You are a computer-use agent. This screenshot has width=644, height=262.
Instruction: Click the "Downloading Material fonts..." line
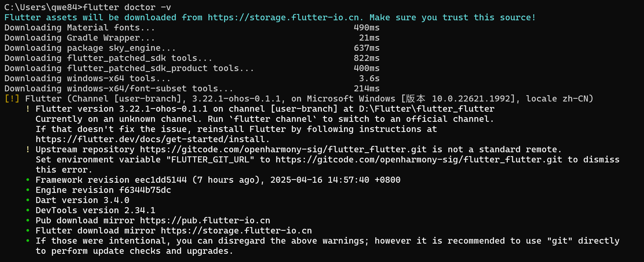click(80, 28)
